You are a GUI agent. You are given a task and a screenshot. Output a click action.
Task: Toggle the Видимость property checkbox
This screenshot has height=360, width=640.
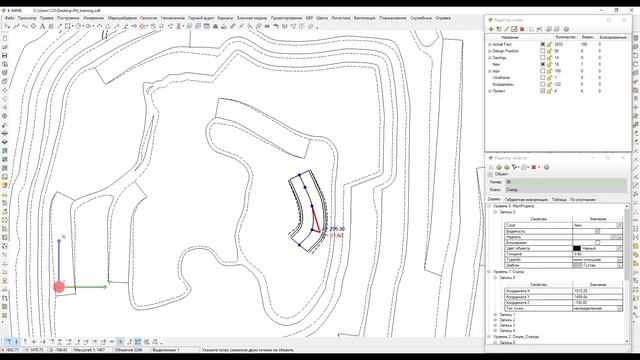click(x=598, y=231)
